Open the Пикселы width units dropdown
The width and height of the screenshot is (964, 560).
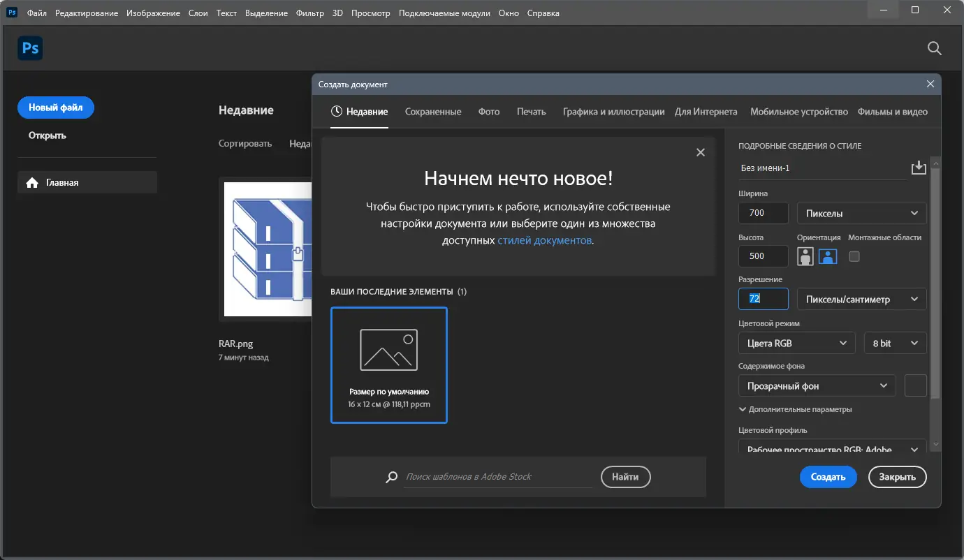(x=861, y=213)
